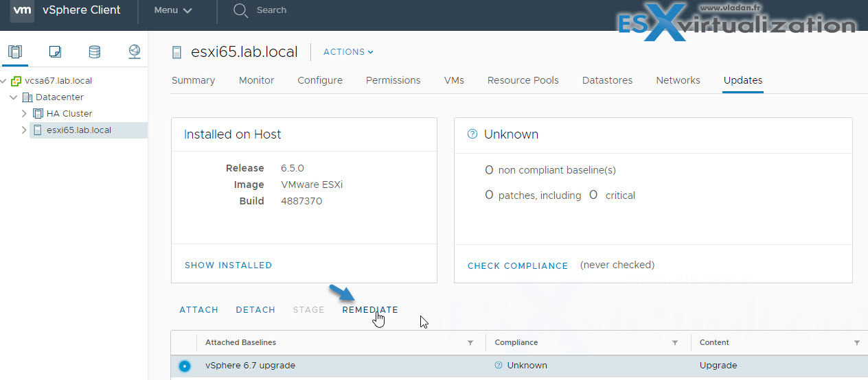The width and height of the screenshot is (868, 380).
Task: Switch to the Resource Pools tab
Action: tap(523, 80)
